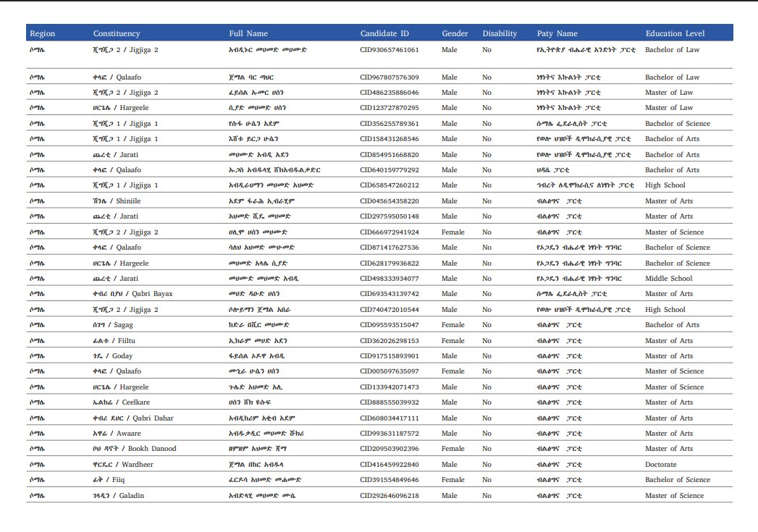Select candidate ID CID292646096218
Image resolution: width=758 pixels, height=532 pixels.
(x=389, y=496)
